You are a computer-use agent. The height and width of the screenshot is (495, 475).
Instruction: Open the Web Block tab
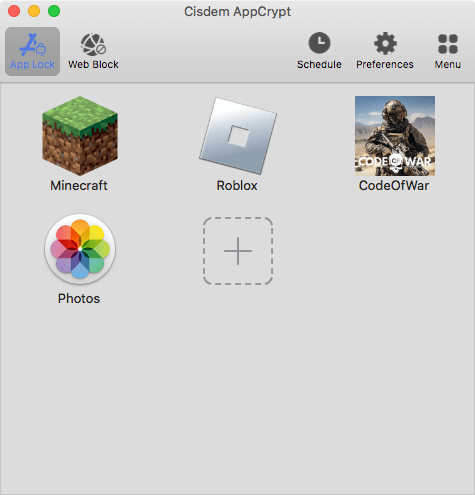click(x=93, y=51)
